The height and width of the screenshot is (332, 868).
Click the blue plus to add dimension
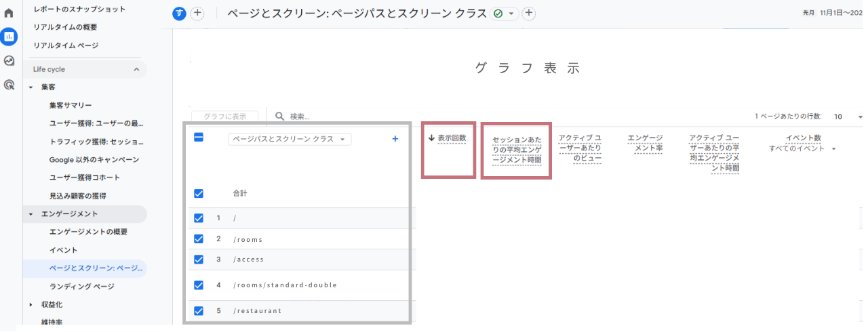pyautogui.click(x=395, y=139)
